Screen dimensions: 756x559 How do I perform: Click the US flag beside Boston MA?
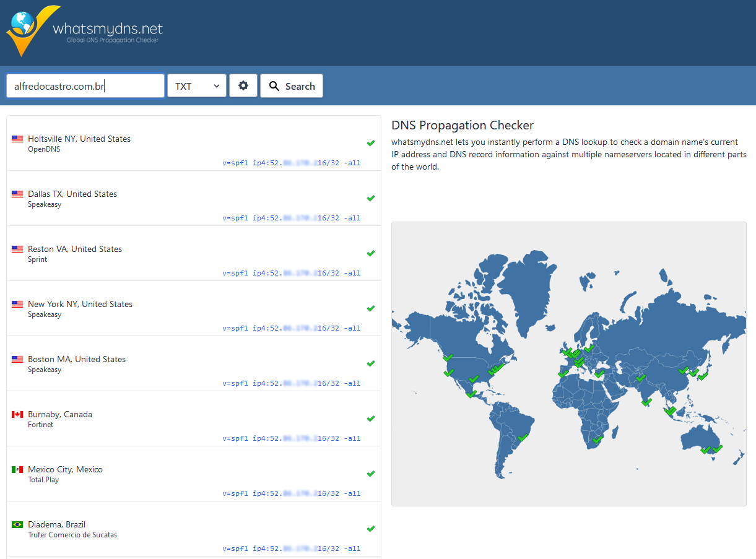click(17, 360)
